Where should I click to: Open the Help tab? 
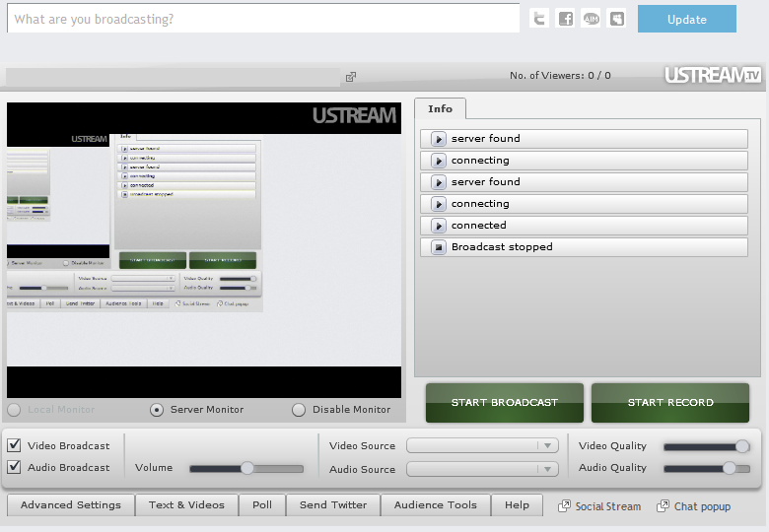point(517,505)
